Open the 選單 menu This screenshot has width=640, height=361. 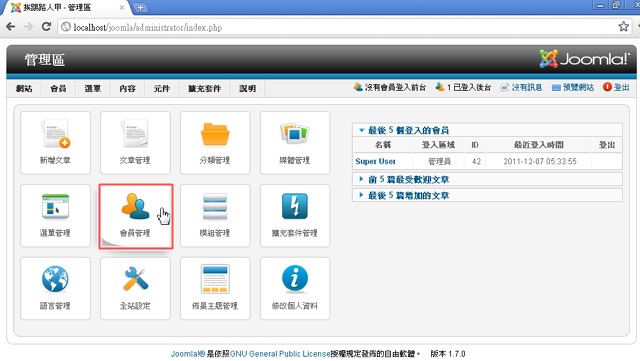click(x=93, y=89)
